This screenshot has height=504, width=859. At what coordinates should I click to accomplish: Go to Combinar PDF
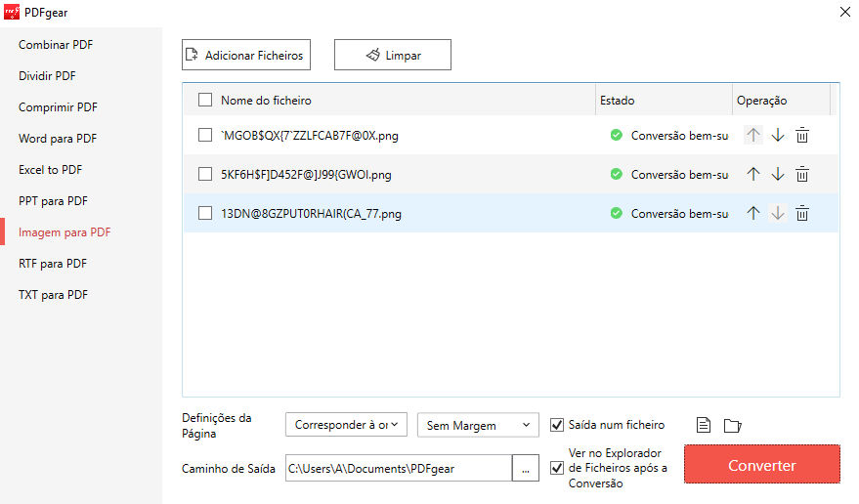56,45
